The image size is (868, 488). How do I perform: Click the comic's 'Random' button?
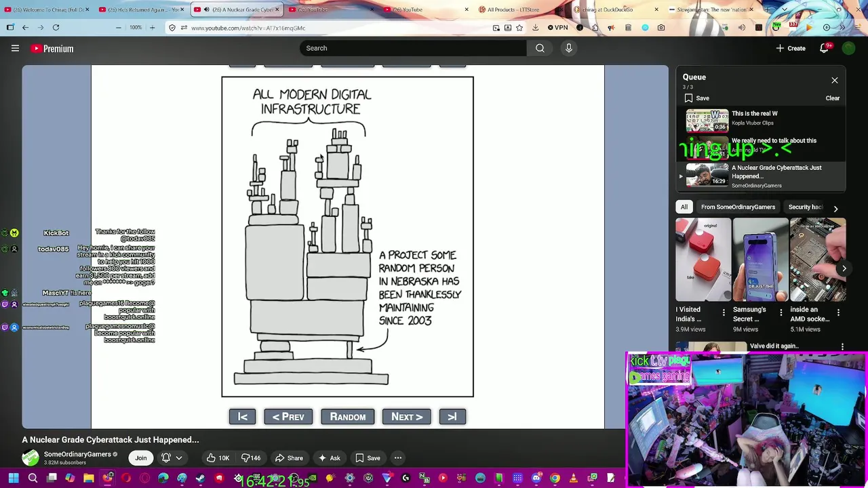[347, 417]
